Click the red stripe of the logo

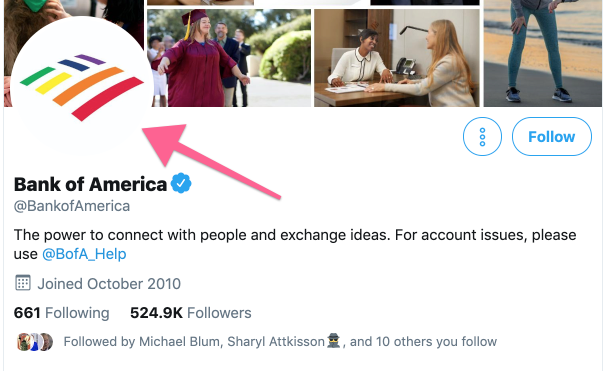coord(108,99)
